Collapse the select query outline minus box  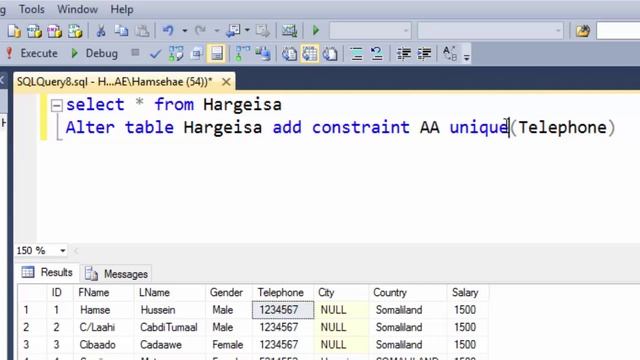point(56,106)
